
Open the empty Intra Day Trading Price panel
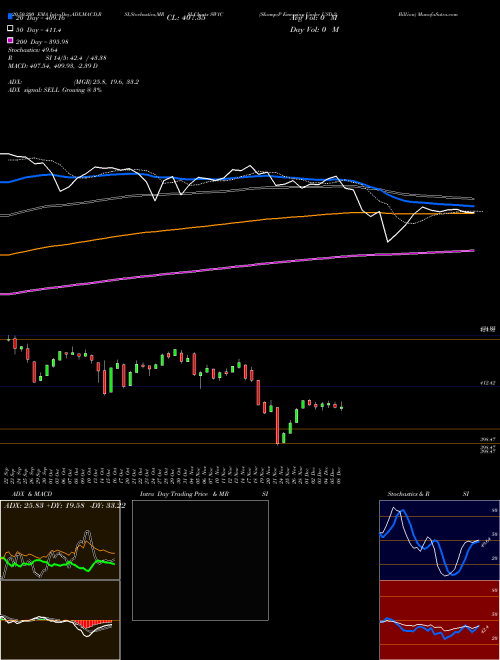point(200,560)
